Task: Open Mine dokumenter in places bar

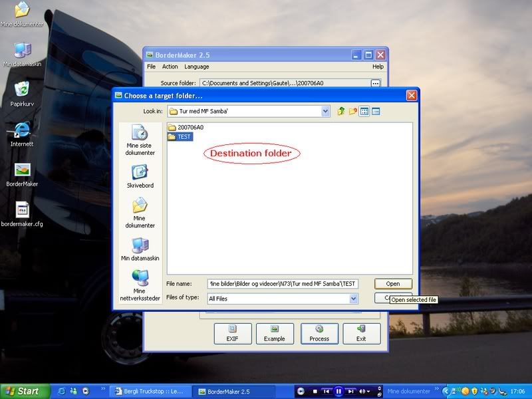Action: click(140, 213)
